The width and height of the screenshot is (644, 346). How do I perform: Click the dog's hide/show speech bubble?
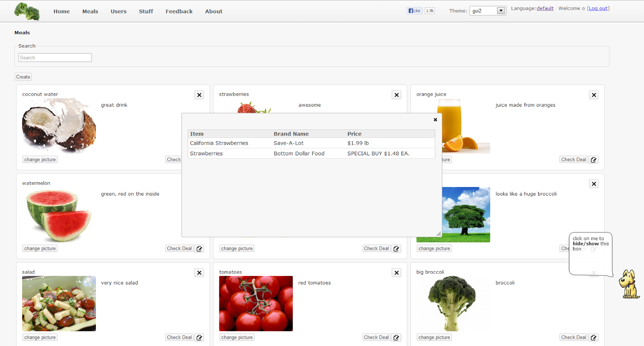point(590,254)
